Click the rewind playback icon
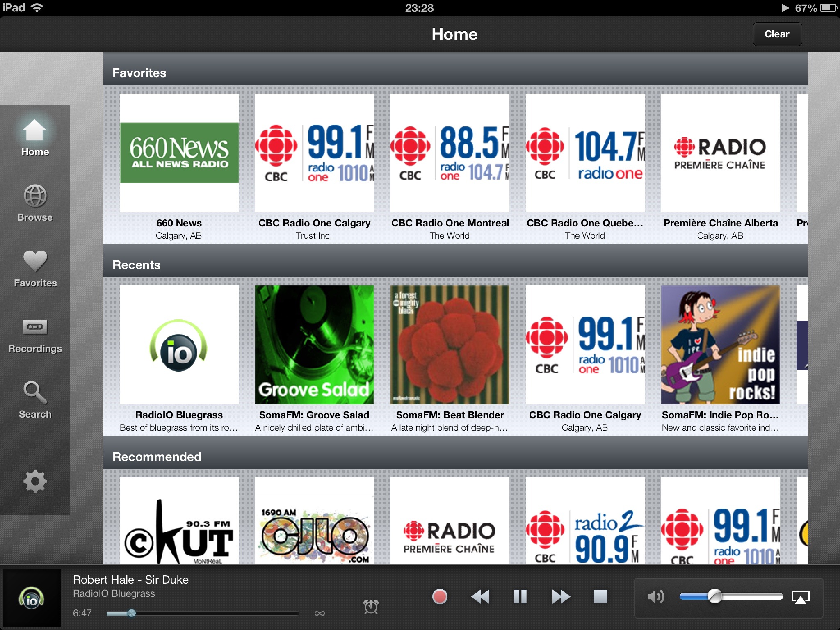The width and height of the screenshot is (840, 630). tap(480, 596)
